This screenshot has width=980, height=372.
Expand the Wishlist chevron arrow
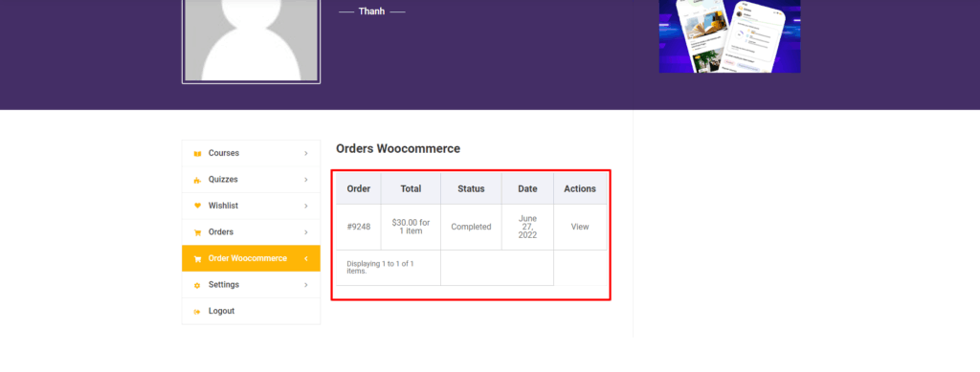click(x=306, y=206)
